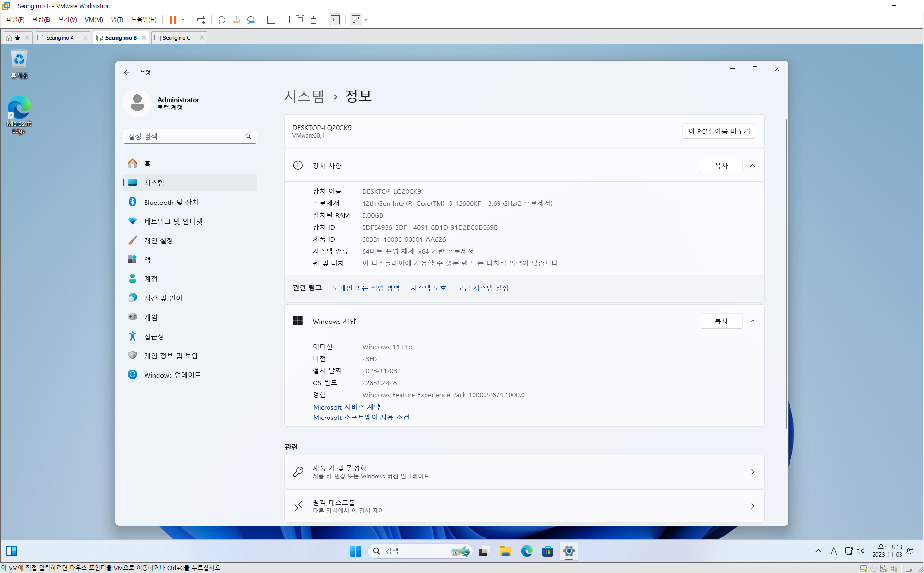
Task: Click the Bluetooth 및 장치 sidebar icon
Action: 133,202
